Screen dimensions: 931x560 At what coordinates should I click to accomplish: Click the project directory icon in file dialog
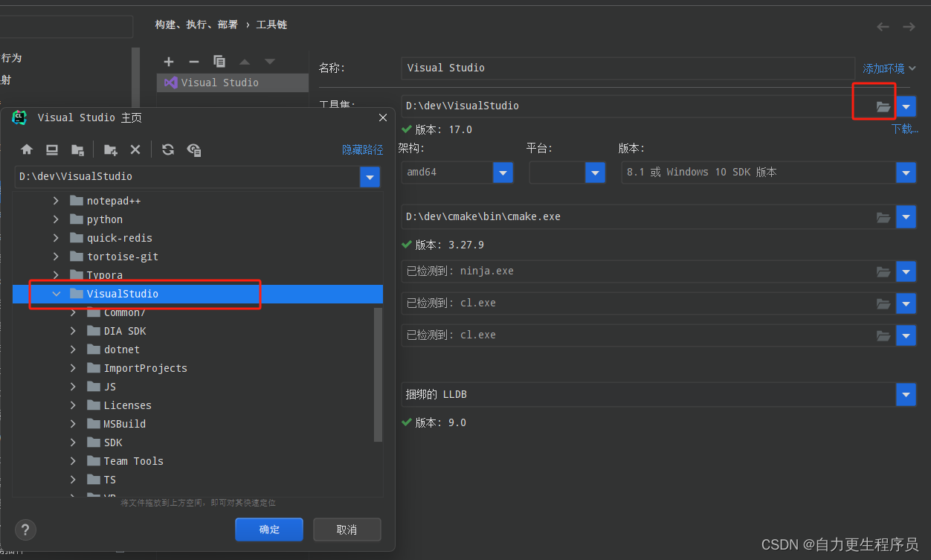coord(77,149)
